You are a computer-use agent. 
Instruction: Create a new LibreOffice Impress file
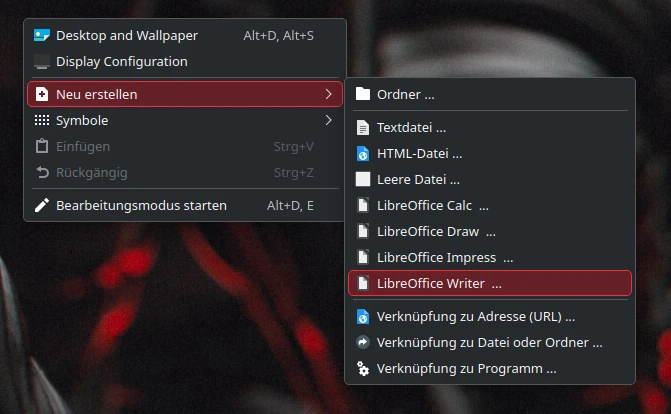[490, 258]
